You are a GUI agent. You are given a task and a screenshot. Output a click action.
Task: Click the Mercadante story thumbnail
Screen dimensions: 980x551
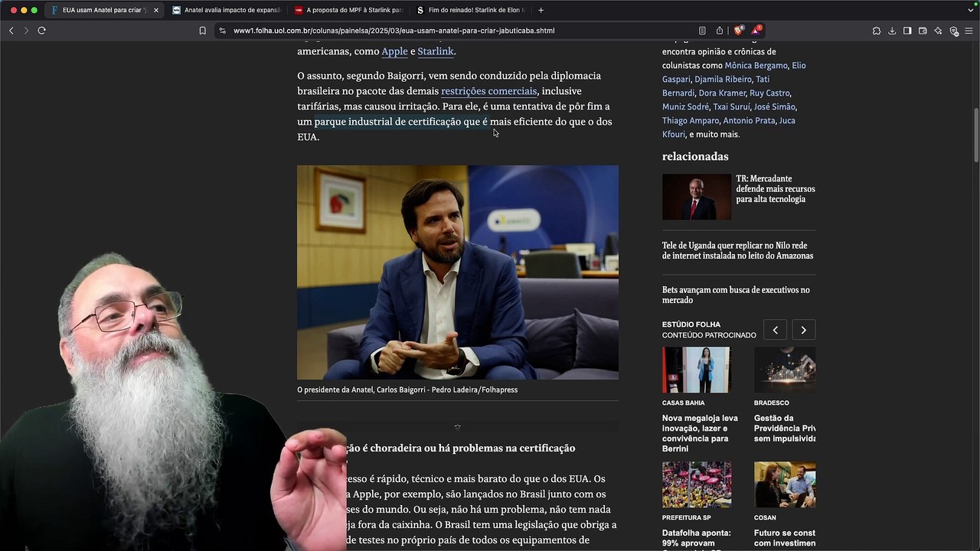(x=697, y=197)
